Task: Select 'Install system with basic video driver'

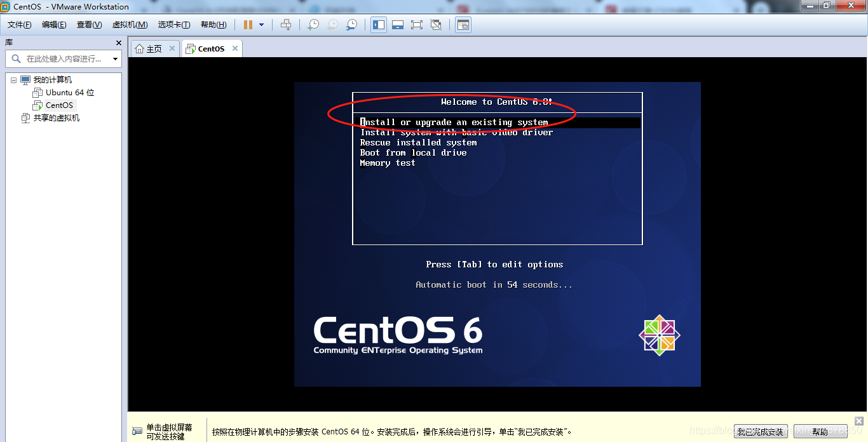Action: pyautogui.click(x=456, y=132)
